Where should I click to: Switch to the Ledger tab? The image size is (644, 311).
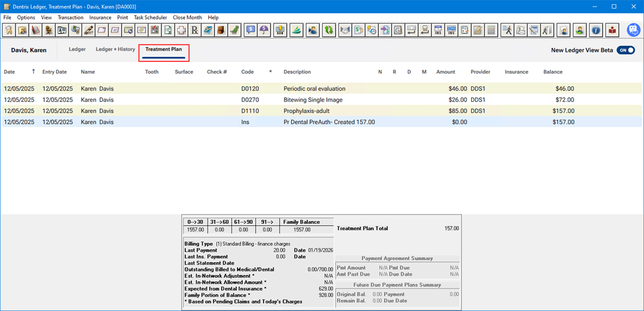(77, 49)
